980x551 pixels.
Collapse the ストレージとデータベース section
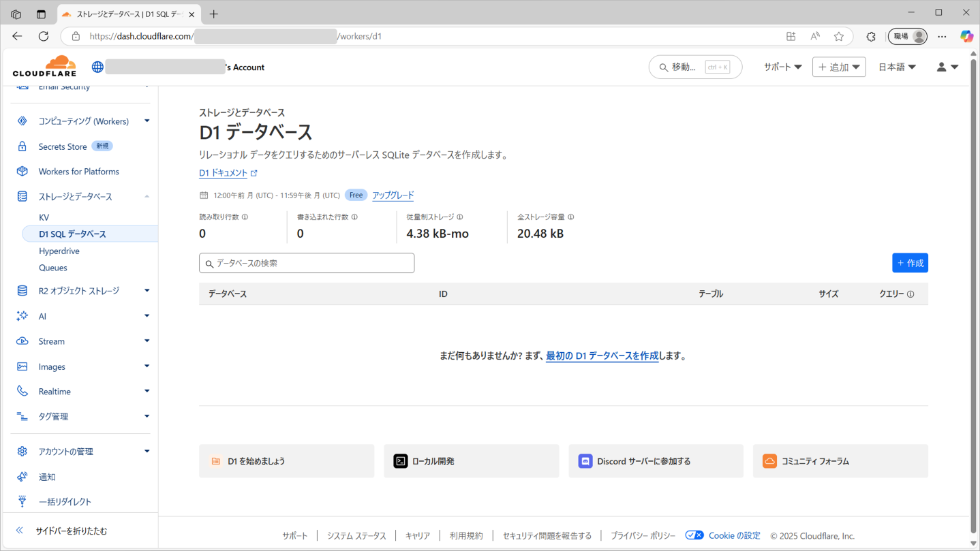tap(147, 196)
